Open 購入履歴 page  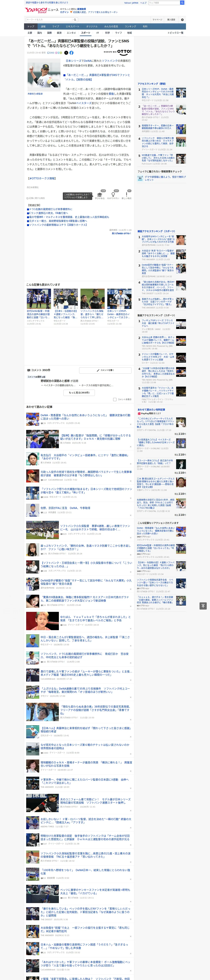171,19
